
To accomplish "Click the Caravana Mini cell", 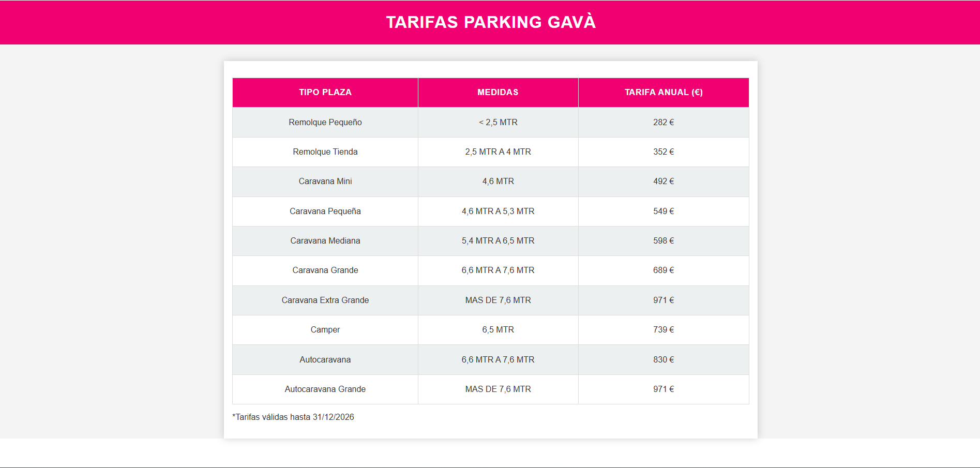I will click(325, 182).
